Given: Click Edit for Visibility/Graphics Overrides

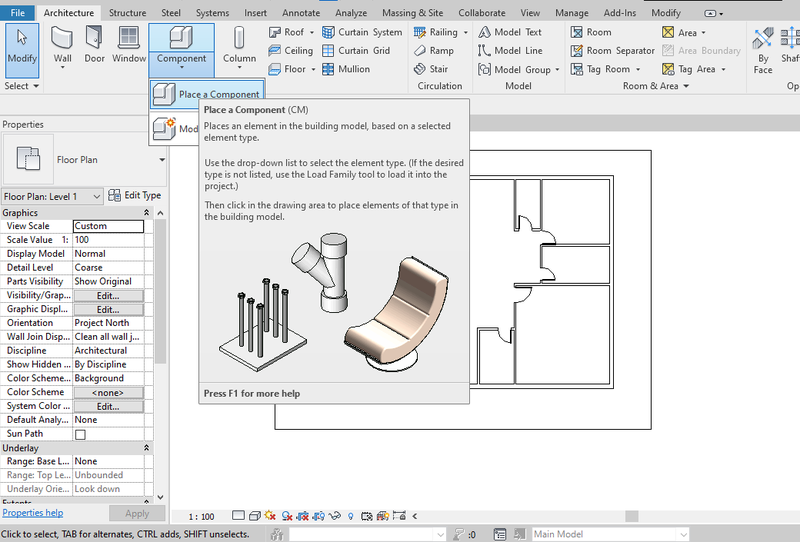Looking at the screenshot, I should point(108,295).
